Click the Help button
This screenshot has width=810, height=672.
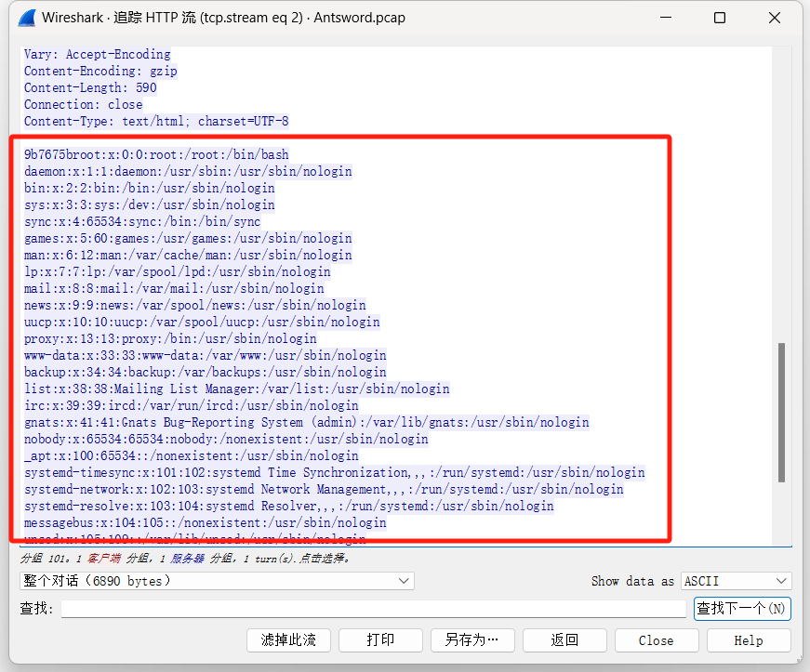pyautogui.click(x=749, y=640)
